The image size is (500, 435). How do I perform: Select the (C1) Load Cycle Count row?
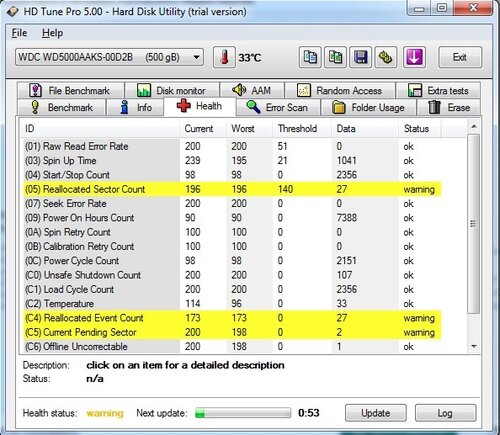(232, 290)
